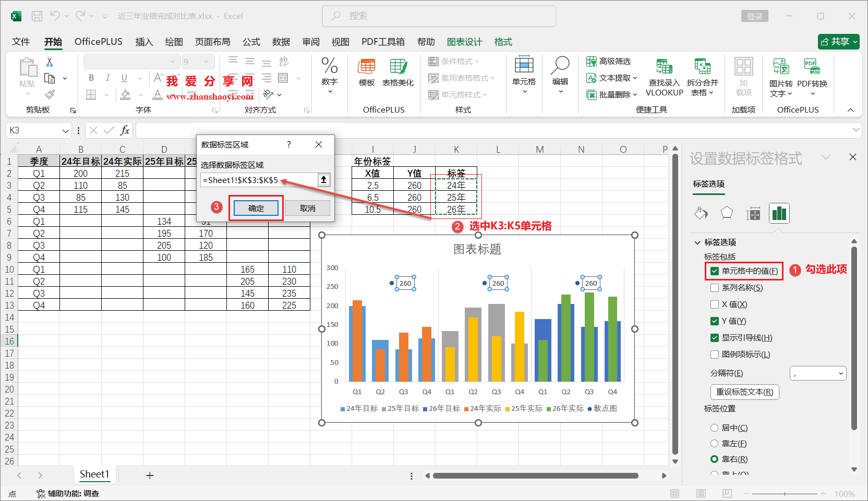Click the 登录 sign-in button
The height and width of the screenshot is (501, 868).
pos(755,16)
